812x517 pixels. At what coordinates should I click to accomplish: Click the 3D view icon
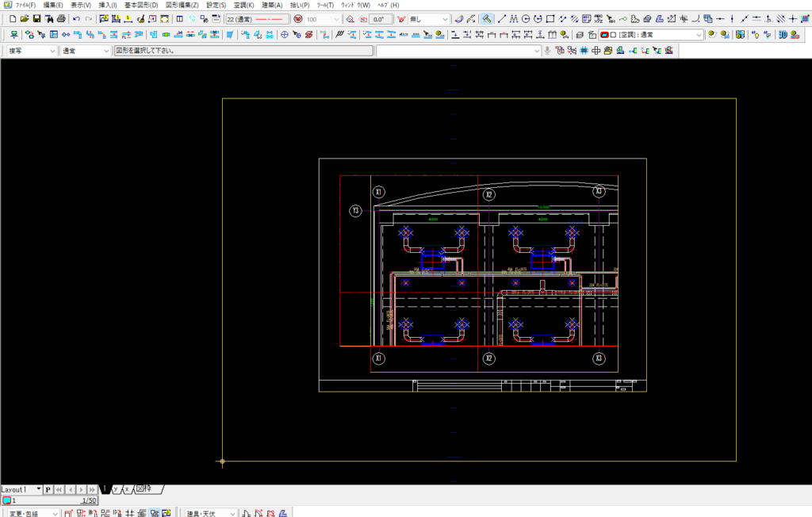pos(783,35)
